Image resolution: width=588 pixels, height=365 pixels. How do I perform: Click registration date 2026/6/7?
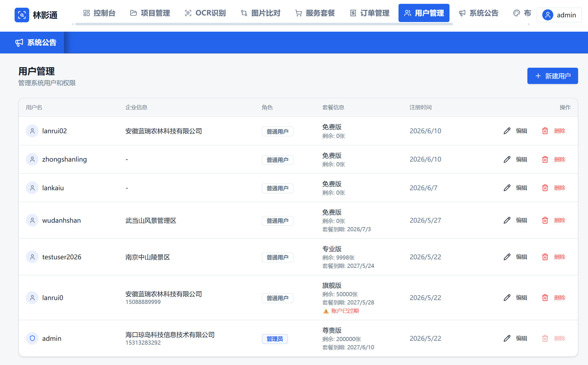pyautogui.click(x=423, y=188)
